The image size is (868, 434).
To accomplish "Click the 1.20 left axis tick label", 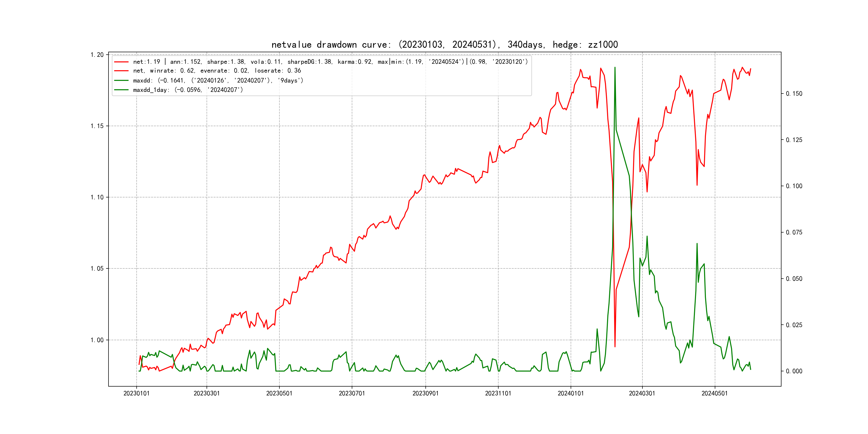I will 97,55.
